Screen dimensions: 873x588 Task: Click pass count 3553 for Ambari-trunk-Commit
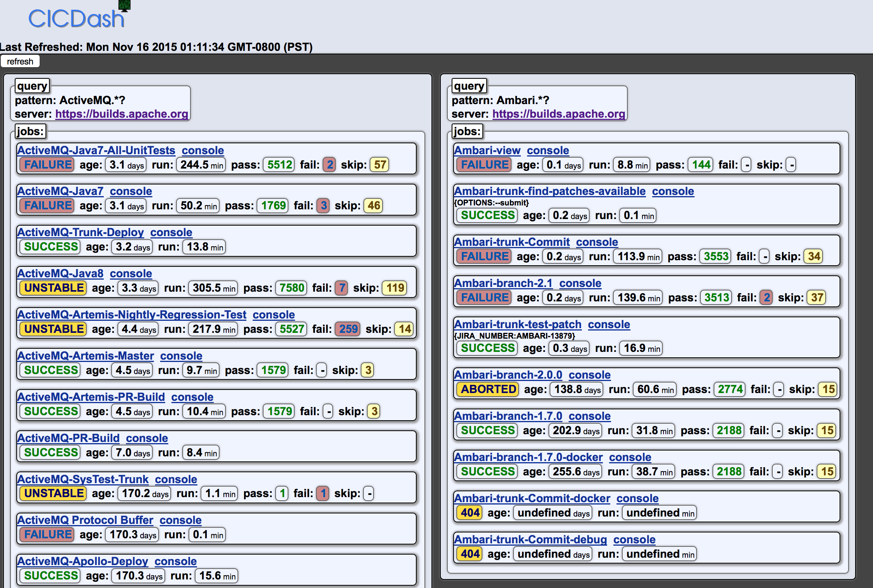click(x=716, y=256)
